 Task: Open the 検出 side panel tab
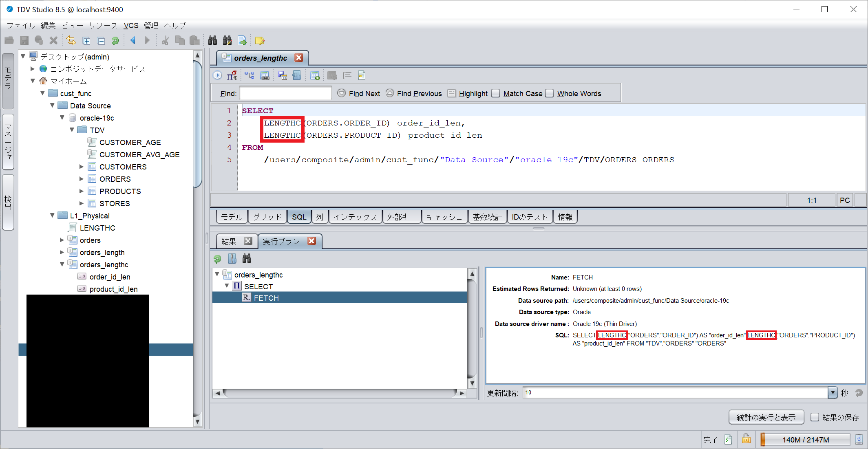[x=8, y=202]
